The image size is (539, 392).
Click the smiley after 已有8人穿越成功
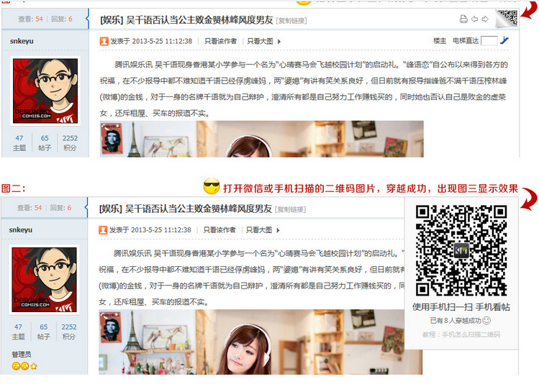(486, 321)
